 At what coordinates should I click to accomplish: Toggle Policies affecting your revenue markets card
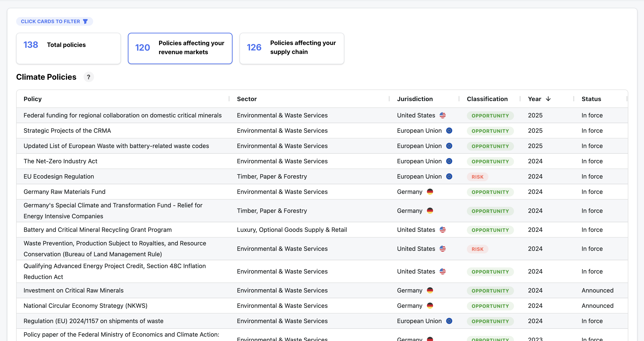pos(180,48)
